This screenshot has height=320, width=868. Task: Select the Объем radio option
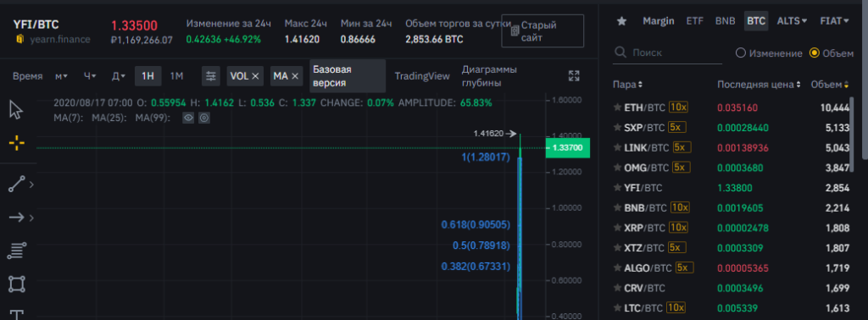point(815,53)
